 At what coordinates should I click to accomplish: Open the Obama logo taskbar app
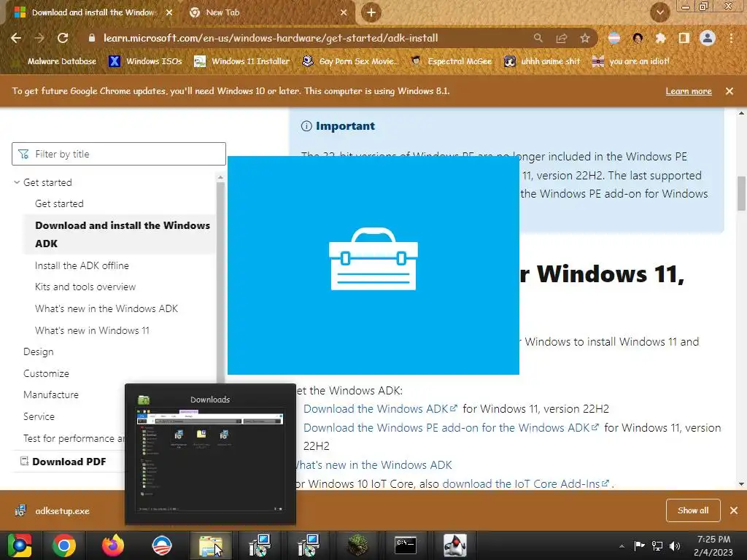[161, 545]
